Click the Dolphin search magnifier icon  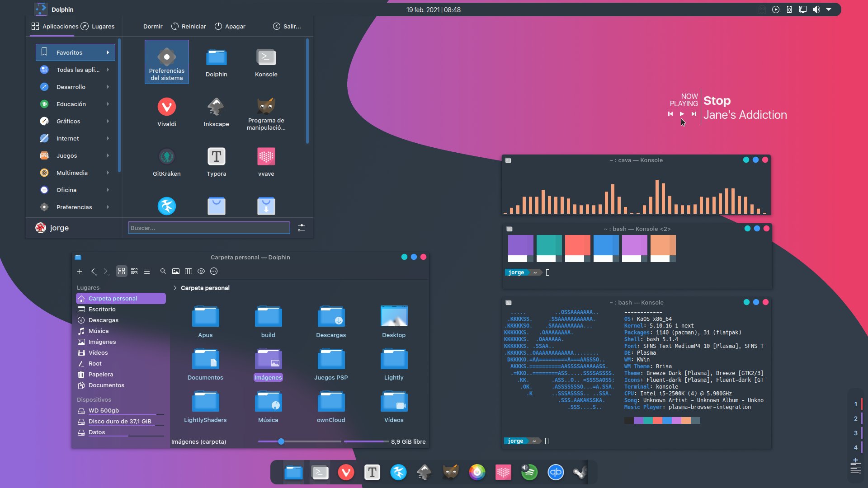pos(163,271)
